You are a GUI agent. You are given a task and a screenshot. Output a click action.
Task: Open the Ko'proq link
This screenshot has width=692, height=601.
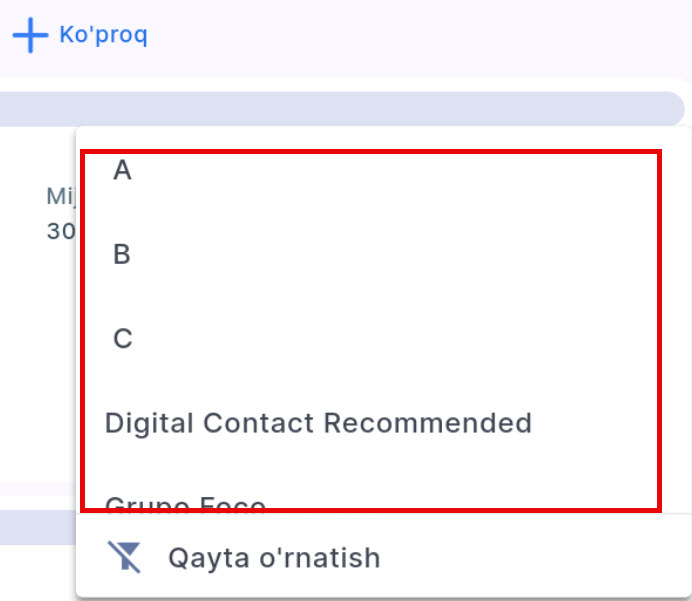tap(103, 36)
